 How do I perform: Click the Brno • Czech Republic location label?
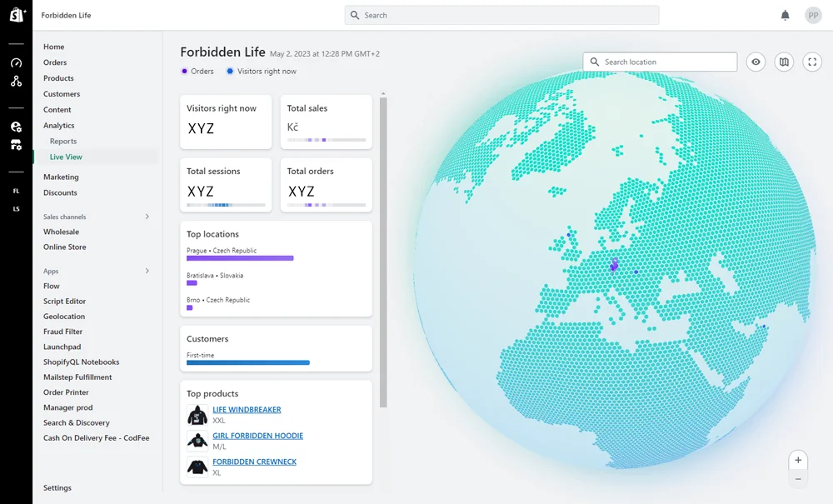tap(218, 300)
